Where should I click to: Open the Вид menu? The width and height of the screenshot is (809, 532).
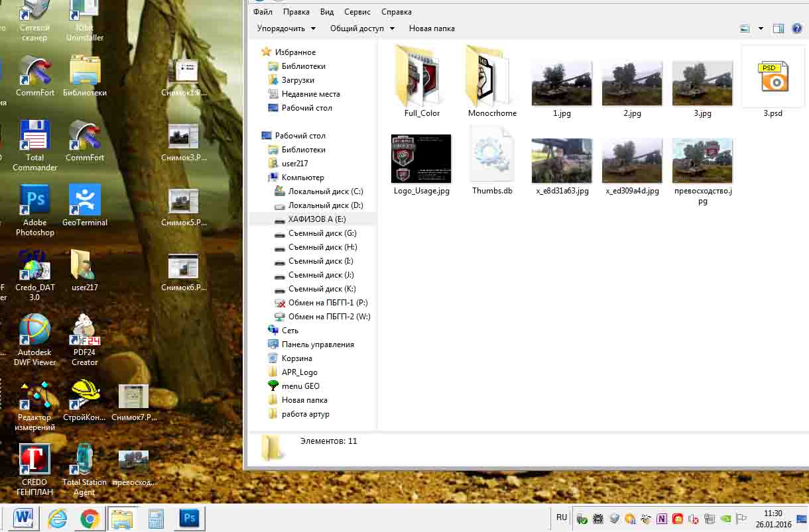[327, 12]
